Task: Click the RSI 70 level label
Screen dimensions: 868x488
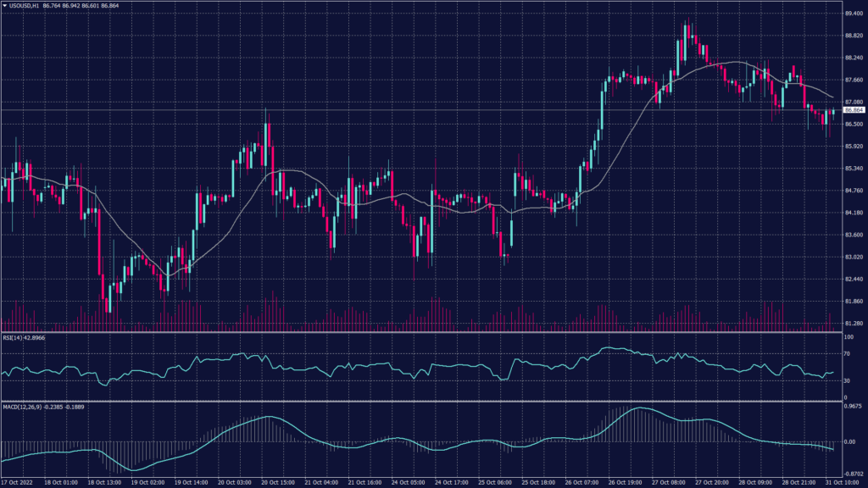Action: 846,356
